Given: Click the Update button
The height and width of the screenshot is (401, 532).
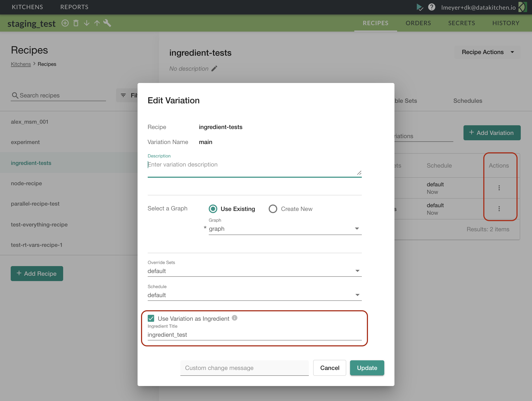Looking at the screenshot, I should coord(367,368).
